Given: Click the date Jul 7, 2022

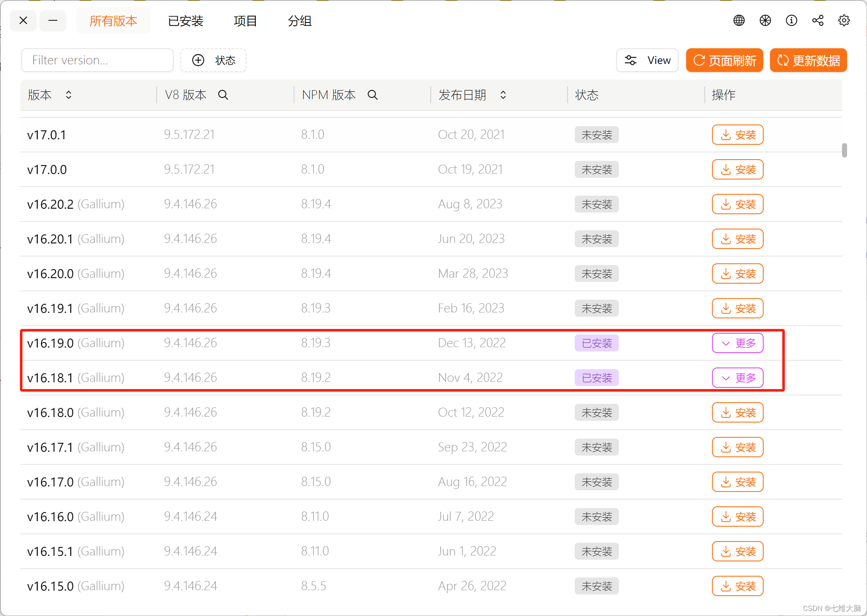Looking at the screenshot, I should point(466,517).
